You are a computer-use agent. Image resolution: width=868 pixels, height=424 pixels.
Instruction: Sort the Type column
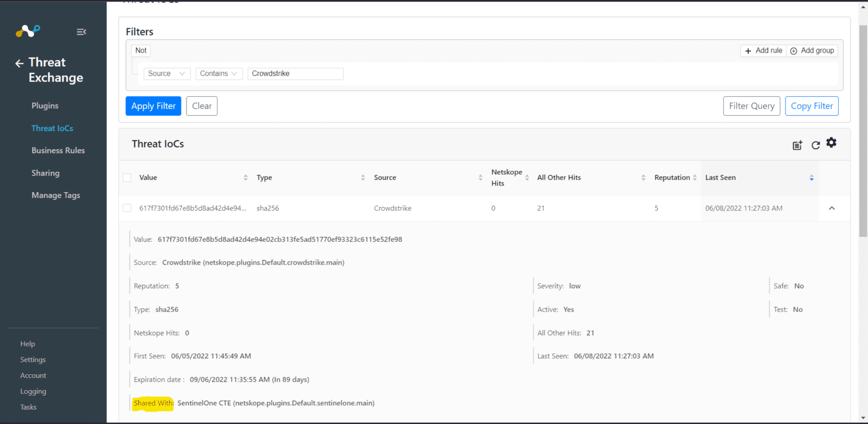(362, 177)
